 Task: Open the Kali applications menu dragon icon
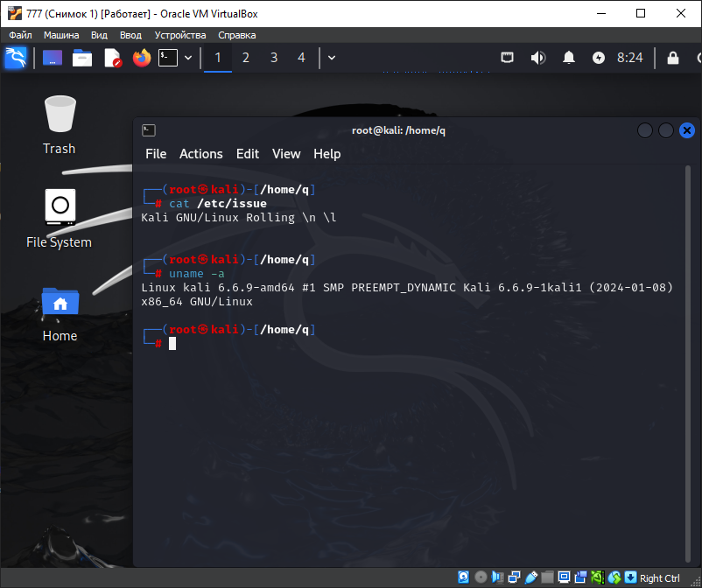[x=16, y=58]
